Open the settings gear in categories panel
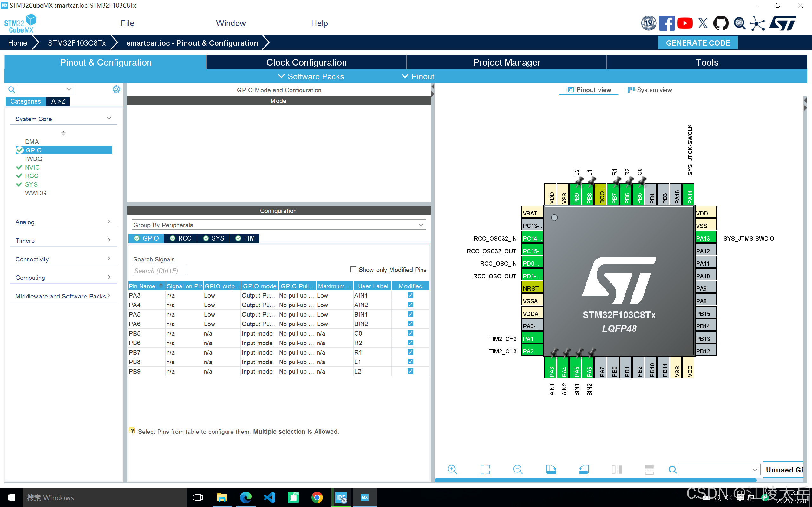This screenshot has width=812, height=507. coord(116,89)
